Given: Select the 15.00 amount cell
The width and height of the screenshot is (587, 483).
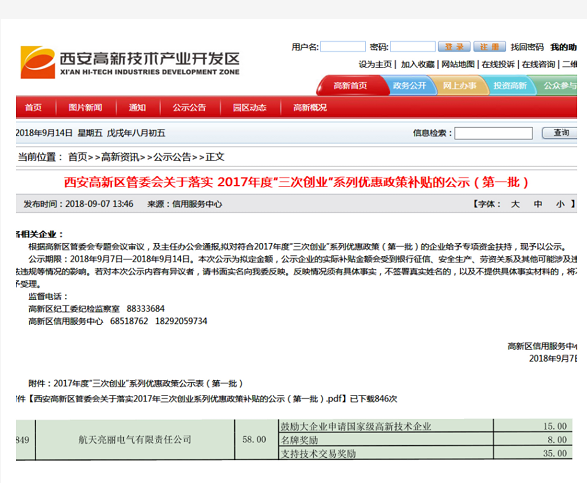Looking at the screenshot, I should point(533,426).
